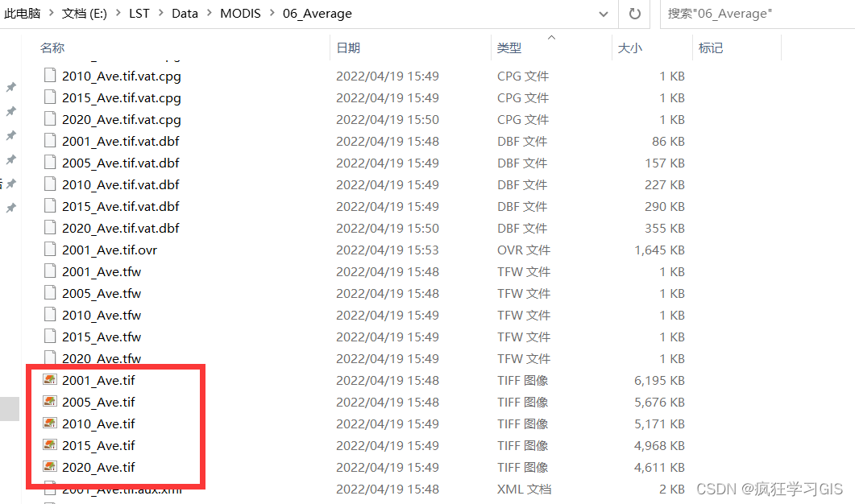Select TIFF image icon of 2005_Ave.tif

coord(50,402)
